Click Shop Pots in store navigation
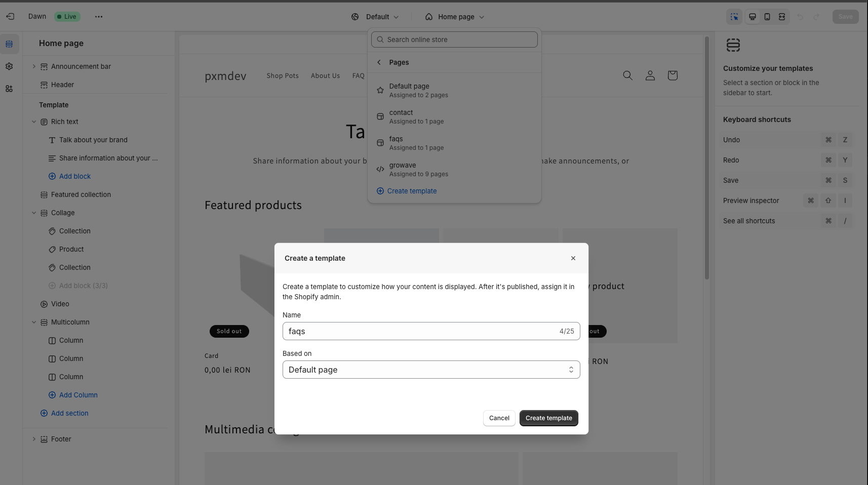 [x=283, y=75]
